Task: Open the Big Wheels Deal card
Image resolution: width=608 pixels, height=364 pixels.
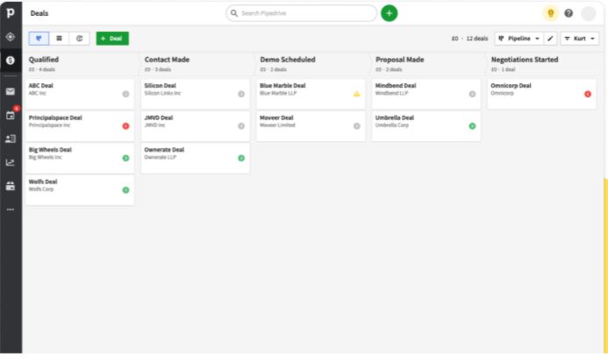Action: pyautogui.click(x=80, y=158)
